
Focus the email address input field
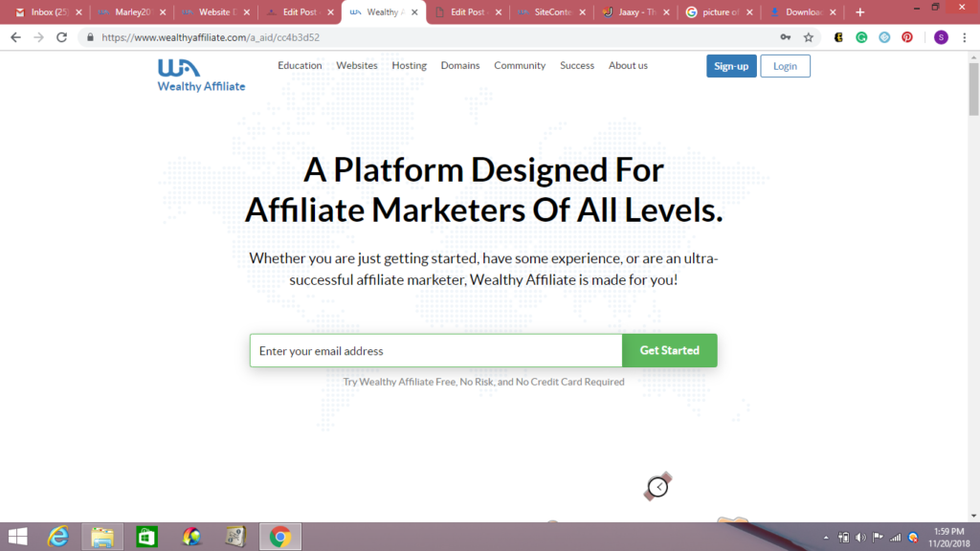436,350
